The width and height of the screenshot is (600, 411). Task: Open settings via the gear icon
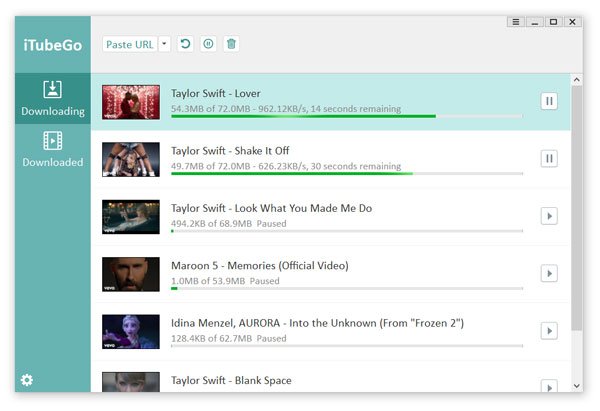pyautogui.click(x=27, y=380)
